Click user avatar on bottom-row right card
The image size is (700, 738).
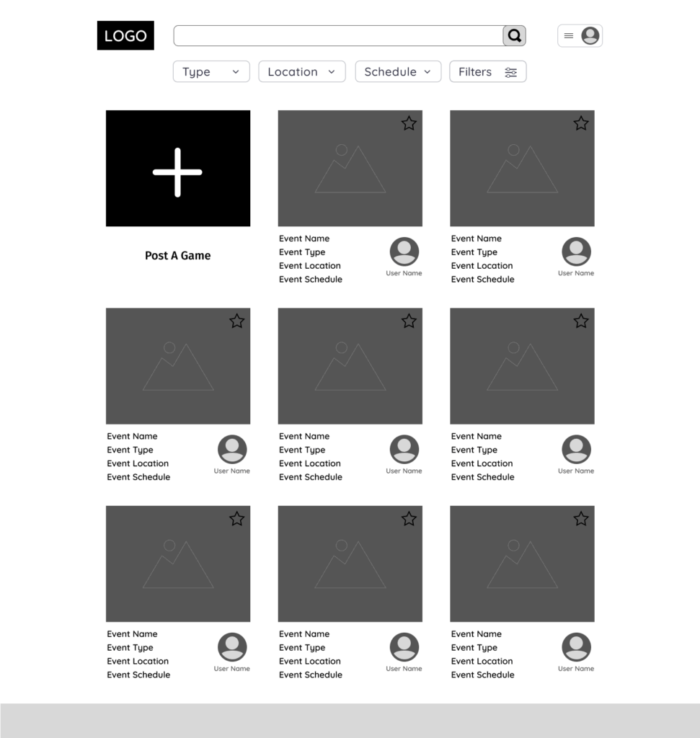click(577, 647)
